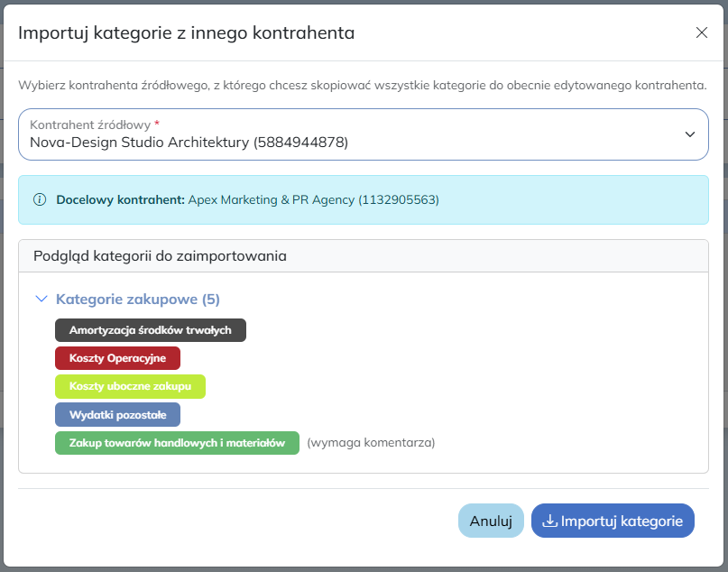Viewport: 728px width, 572px height.
Task: Click the Apex Marketing & PR Agency name
Action: tap(271, 199)
